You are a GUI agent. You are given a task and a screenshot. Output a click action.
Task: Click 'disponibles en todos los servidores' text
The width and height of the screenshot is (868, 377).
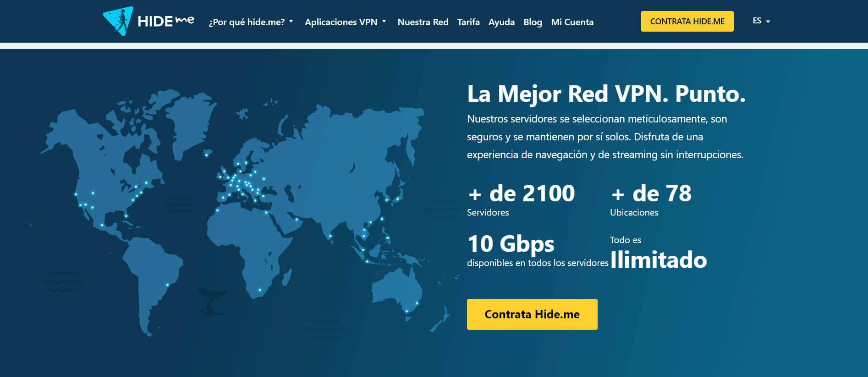[x=538, y=263]
